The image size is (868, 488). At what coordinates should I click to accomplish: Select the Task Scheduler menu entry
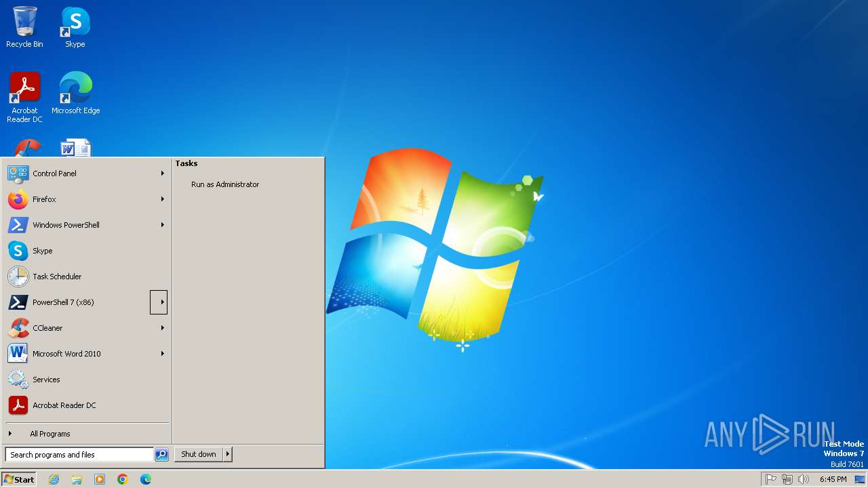87,277
